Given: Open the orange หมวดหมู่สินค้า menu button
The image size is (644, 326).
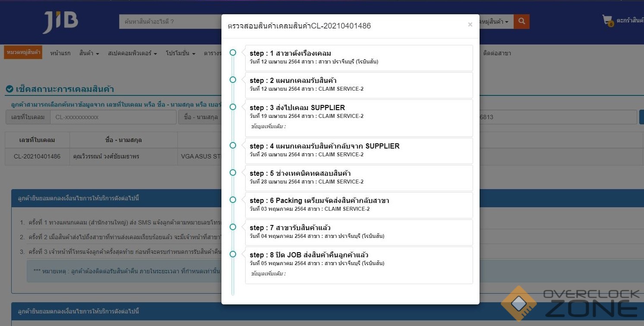Looking at the screenshot, I should tap(23, 53).
